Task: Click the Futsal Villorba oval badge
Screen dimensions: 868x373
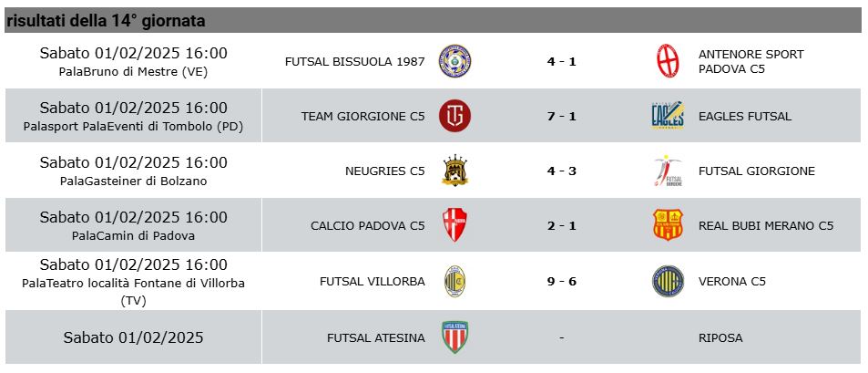Action: pyautogui.click(x=454, y=281)
